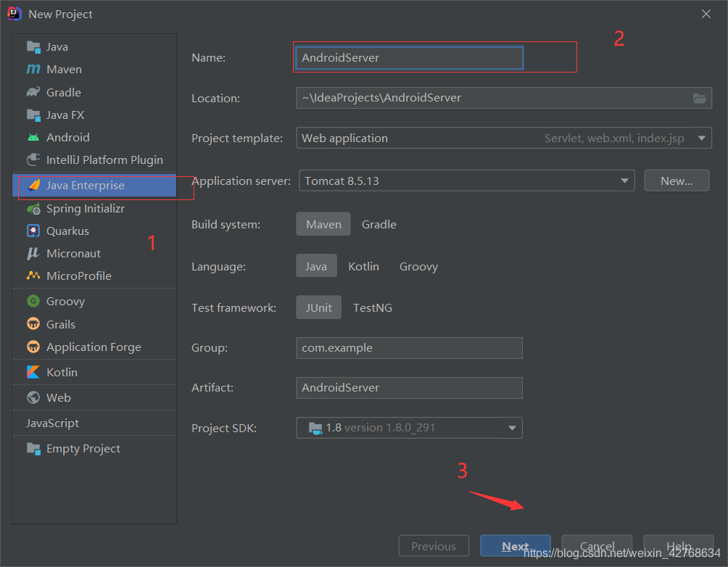Click the Java Enterprise icon
Image resolution: width=728 pixels, height=567 pixels.
[x=34, y=186]
